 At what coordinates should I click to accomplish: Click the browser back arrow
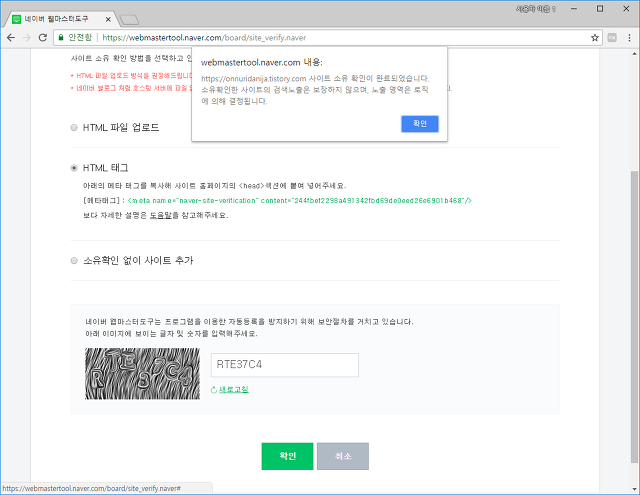point(11,38)
